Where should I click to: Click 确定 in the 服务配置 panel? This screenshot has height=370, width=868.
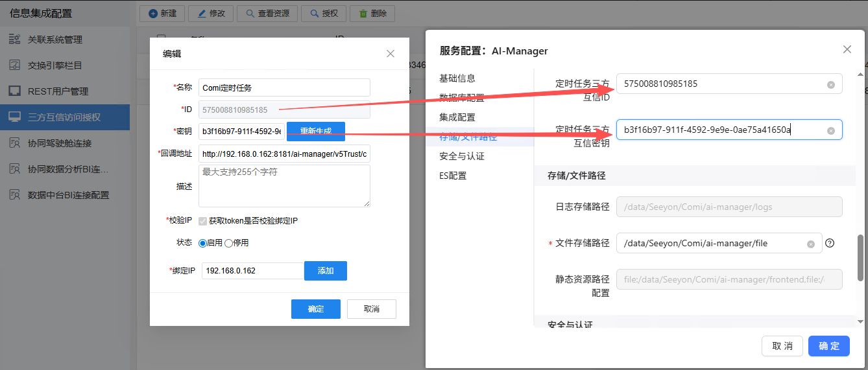click(829, 346)
